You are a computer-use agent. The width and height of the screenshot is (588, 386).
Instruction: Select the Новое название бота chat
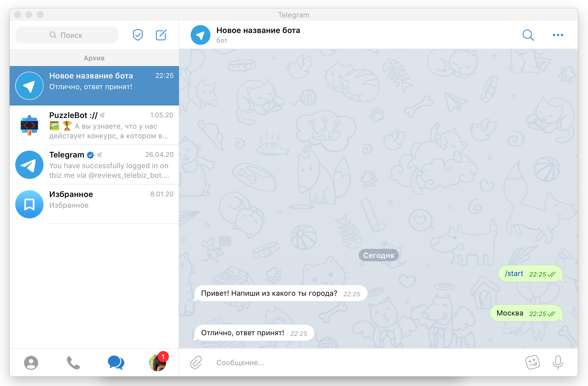coord(94,86)
